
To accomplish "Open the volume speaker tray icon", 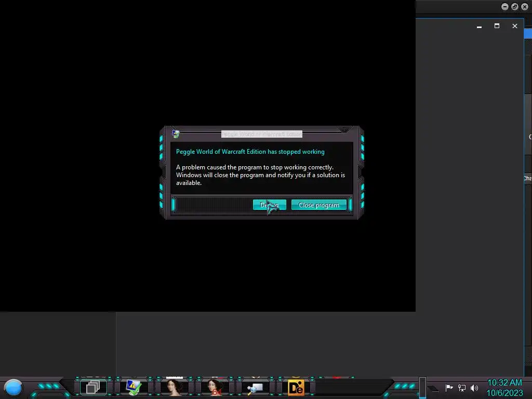I will click(x=474, y=388).
